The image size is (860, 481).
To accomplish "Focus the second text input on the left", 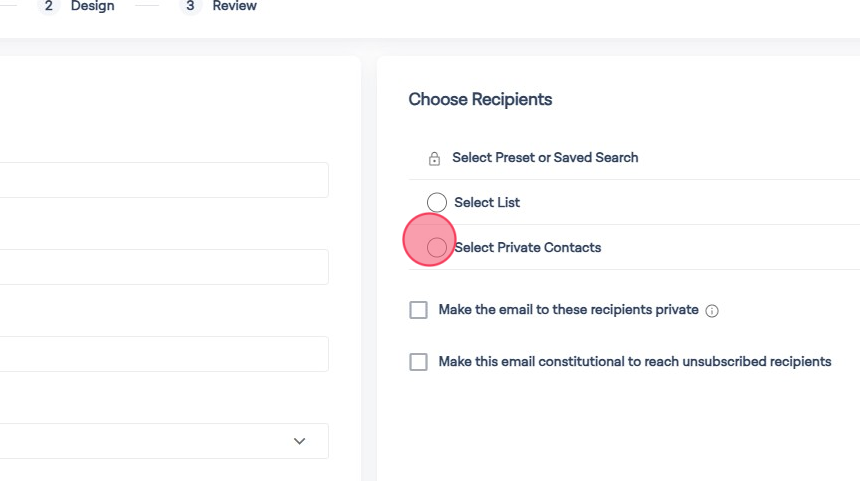I will [160, 267].
